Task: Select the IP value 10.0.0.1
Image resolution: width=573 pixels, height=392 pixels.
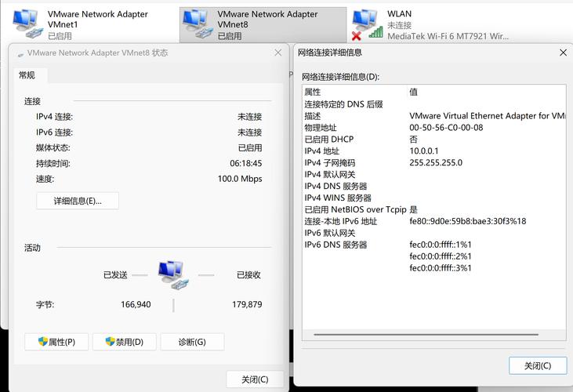Action: point(424,151)
